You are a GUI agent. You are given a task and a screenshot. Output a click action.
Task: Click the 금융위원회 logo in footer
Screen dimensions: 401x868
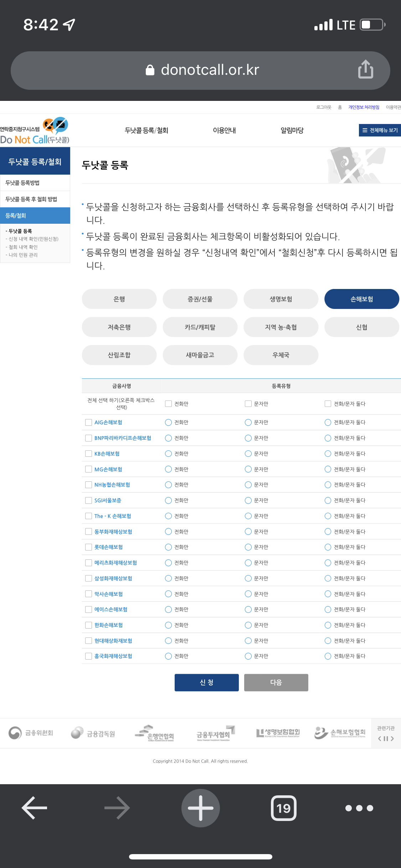(x=31, y=733)
